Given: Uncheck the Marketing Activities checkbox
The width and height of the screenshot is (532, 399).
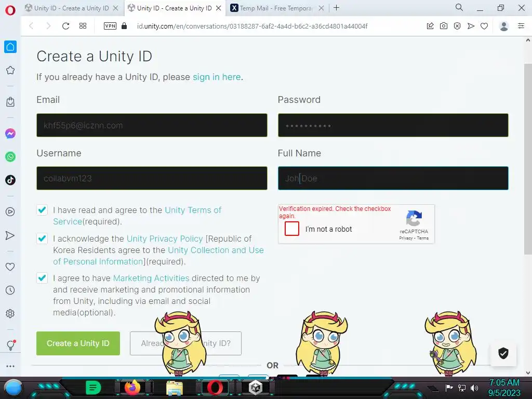Looking at the screenshot, I should tap(42, 278).
